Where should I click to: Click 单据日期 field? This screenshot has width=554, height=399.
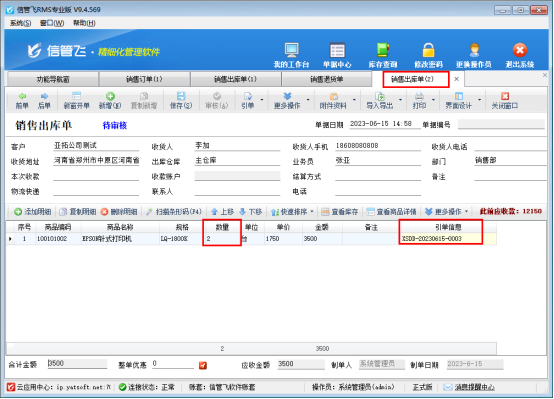(384, 124)
